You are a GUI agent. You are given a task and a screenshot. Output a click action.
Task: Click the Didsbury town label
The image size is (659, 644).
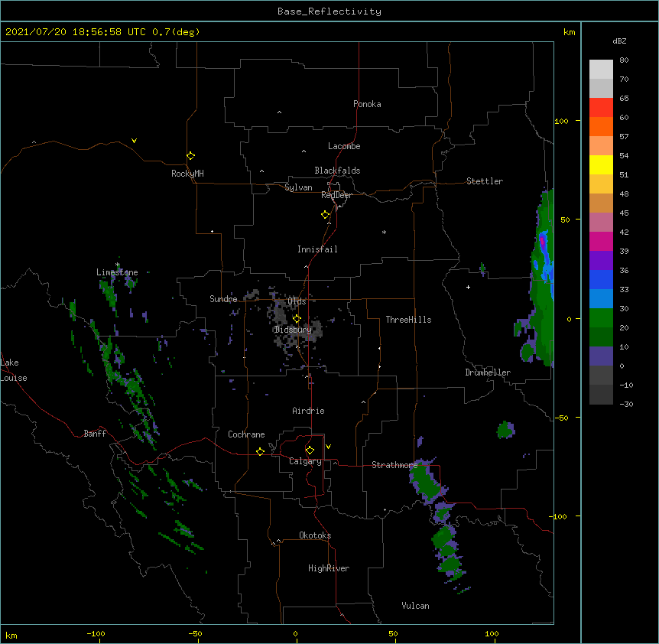pos(294,330)
